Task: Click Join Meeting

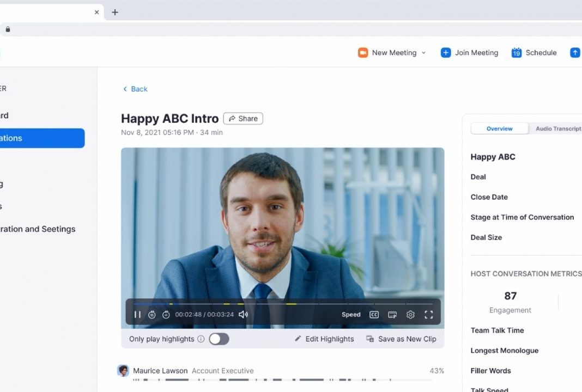Action: (x=470, y=53)
